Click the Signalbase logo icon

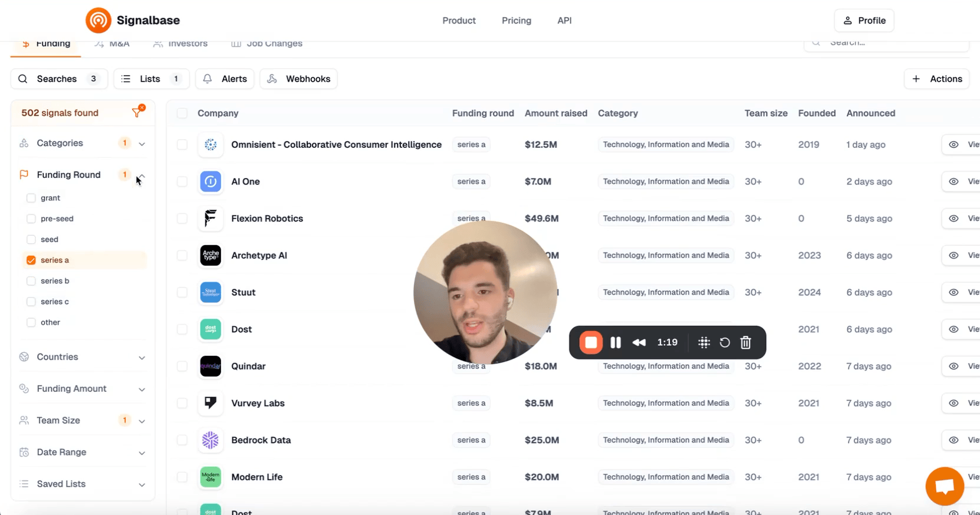98,21
